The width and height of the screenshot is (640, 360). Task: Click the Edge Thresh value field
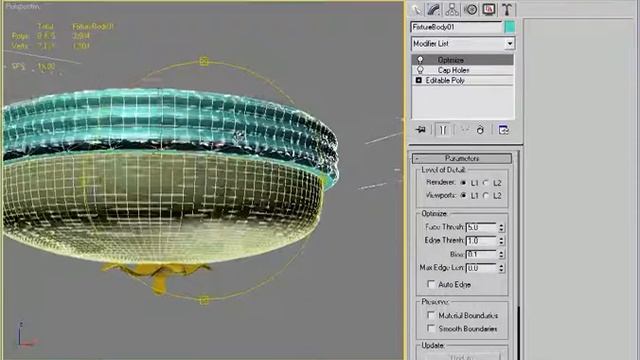[481, 241]
